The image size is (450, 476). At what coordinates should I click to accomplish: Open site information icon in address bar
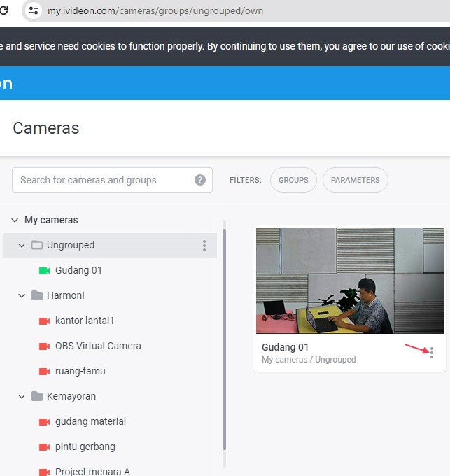(34, 10)
